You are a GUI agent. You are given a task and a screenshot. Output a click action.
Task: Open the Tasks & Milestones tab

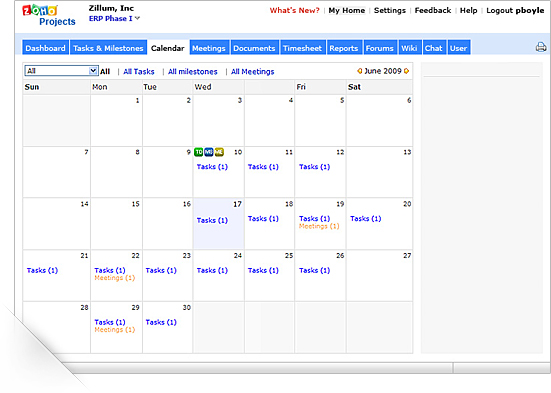point(108,48)
